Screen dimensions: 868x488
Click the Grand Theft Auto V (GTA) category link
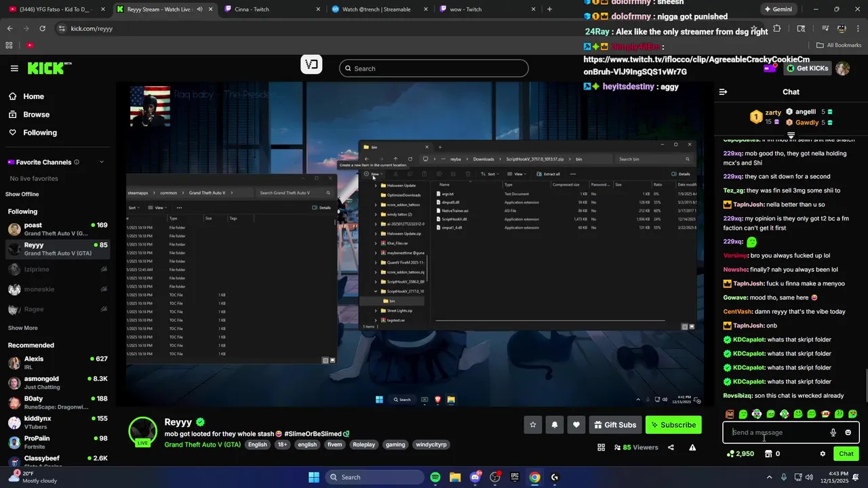click(202, 445)
